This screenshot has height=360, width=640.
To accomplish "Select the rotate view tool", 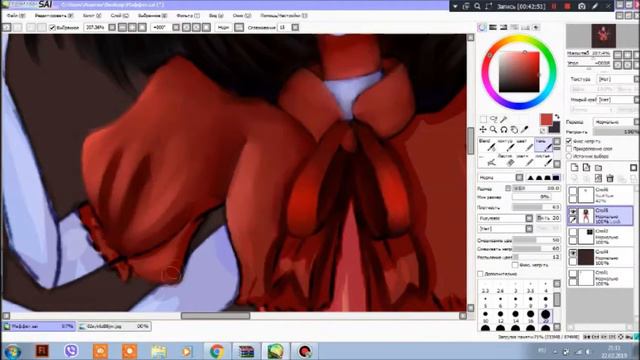I will pyautogui.click(x=504, y=129).
